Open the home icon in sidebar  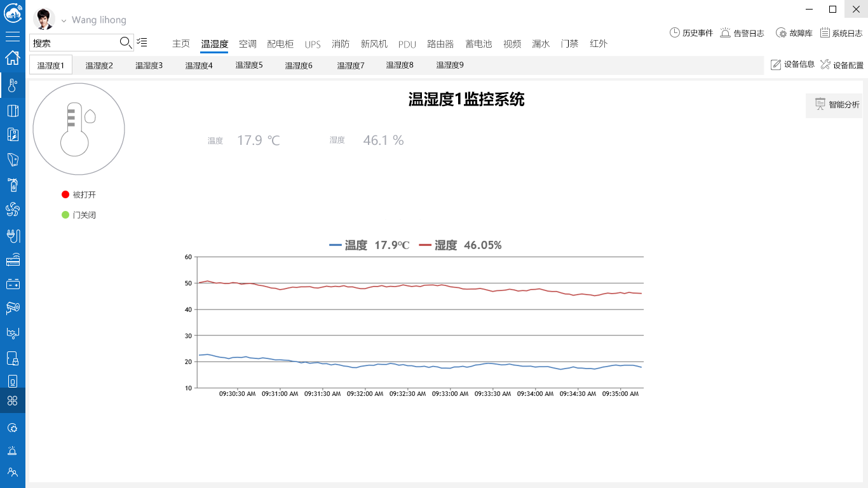click(13, 58)
